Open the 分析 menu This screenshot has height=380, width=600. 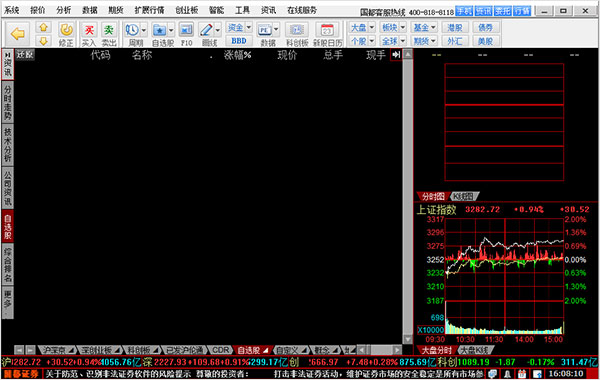64,10
